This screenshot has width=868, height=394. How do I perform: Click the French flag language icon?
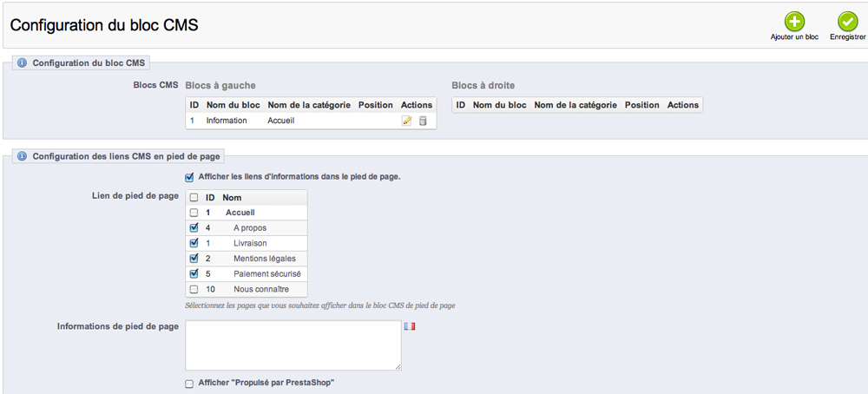tap(410, 326)
